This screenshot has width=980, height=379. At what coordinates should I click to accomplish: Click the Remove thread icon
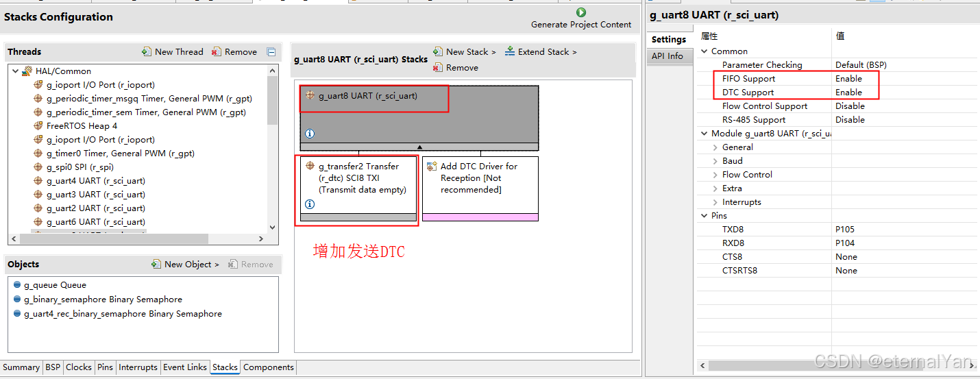[217, 51]
